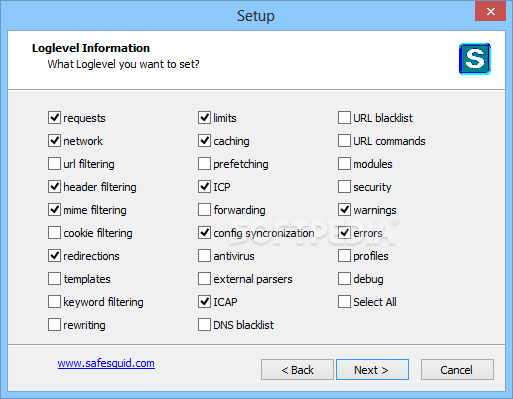Click the Back button
This screenshot has height=399, width=513.
pos(297,369)
